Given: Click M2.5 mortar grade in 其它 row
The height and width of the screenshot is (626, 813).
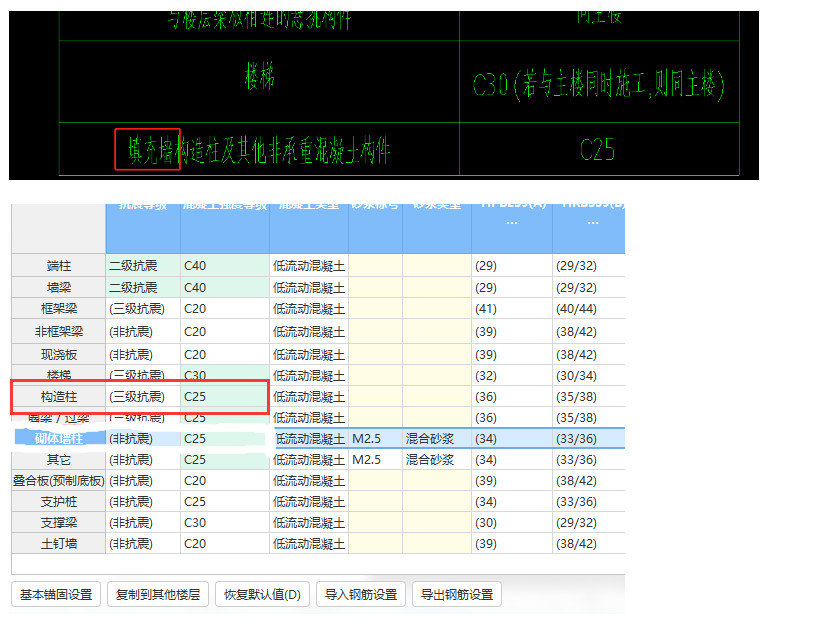Looking at the screenshot, I should [375, 460].
